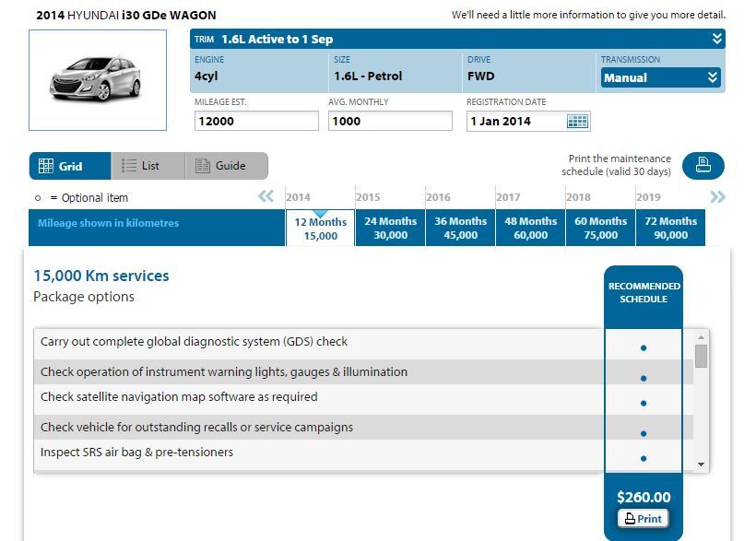The width and height of the screenshot is (756, 541).
Task: Click the Print button under $260.00
Action: pyautogui.click(x=644, y=519)
